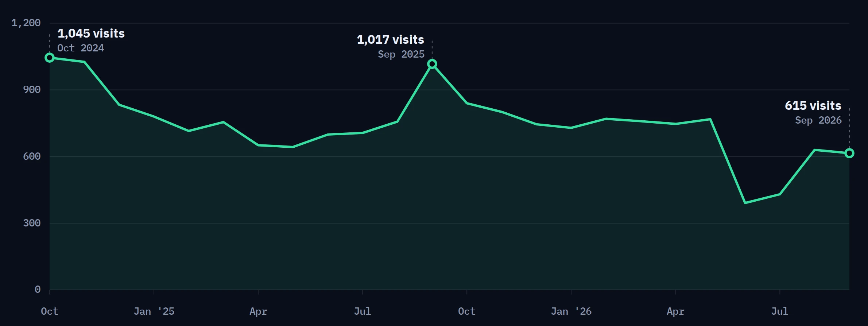
Task: Select the "Jan '26" x-axis label
Action: (571, 311)
